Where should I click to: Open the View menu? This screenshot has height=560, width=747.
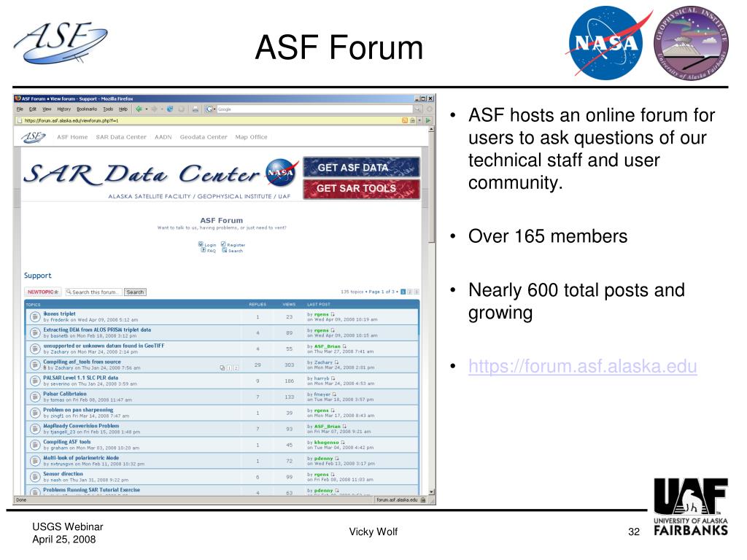coord(47,109)
